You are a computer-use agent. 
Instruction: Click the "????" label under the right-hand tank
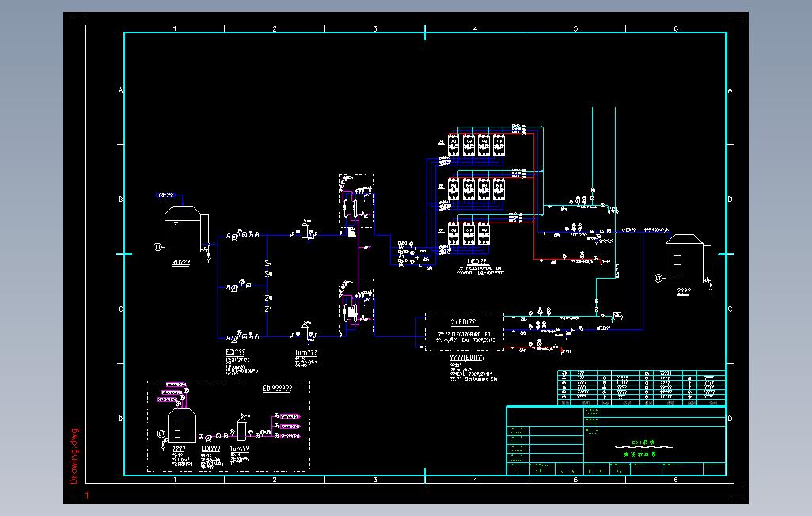(684, 291)
